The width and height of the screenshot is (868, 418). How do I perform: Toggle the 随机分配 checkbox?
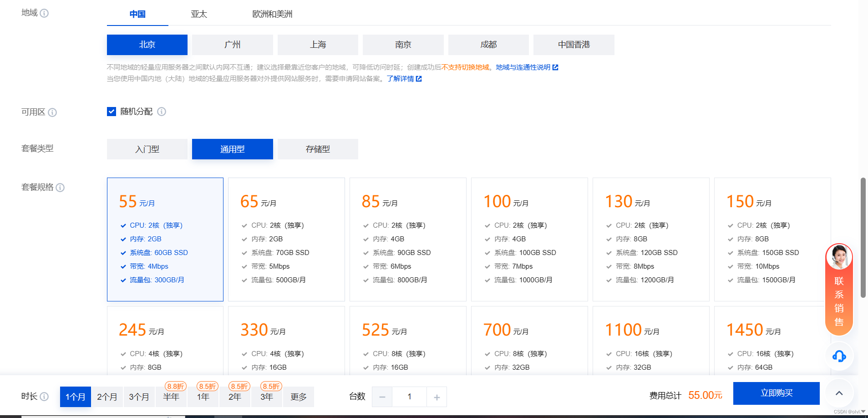coord(112,112)
